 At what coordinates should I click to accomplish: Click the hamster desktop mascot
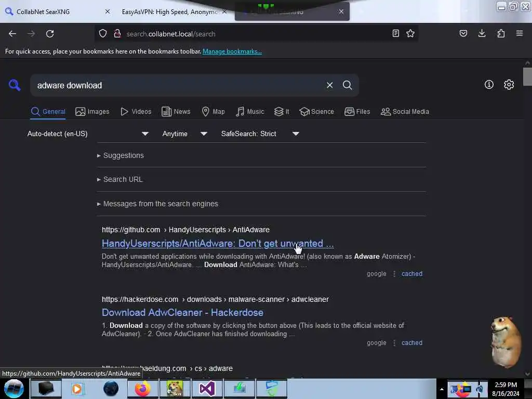pos(506,342)
